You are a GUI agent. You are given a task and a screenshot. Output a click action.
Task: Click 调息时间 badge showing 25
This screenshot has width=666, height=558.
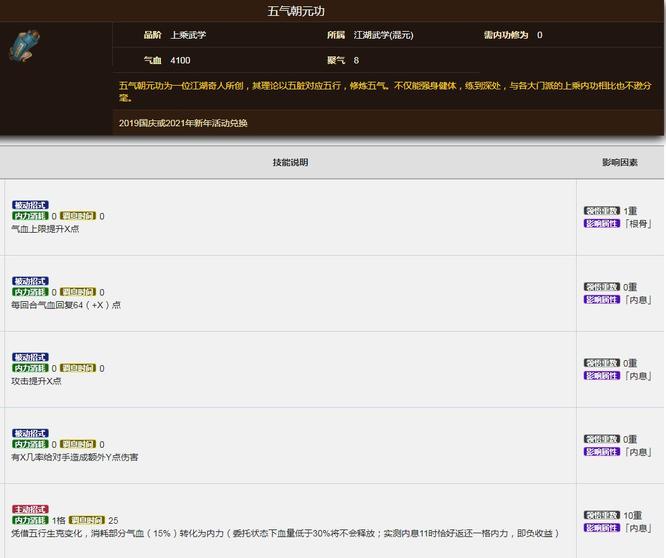click(x=87, y=521)
